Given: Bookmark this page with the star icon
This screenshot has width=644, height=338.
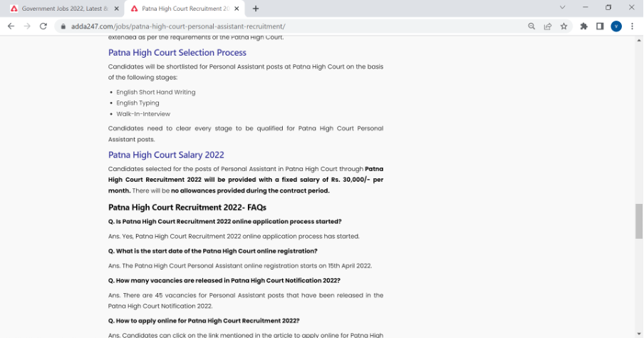Looking at the screenshot, I should [564, 26].
